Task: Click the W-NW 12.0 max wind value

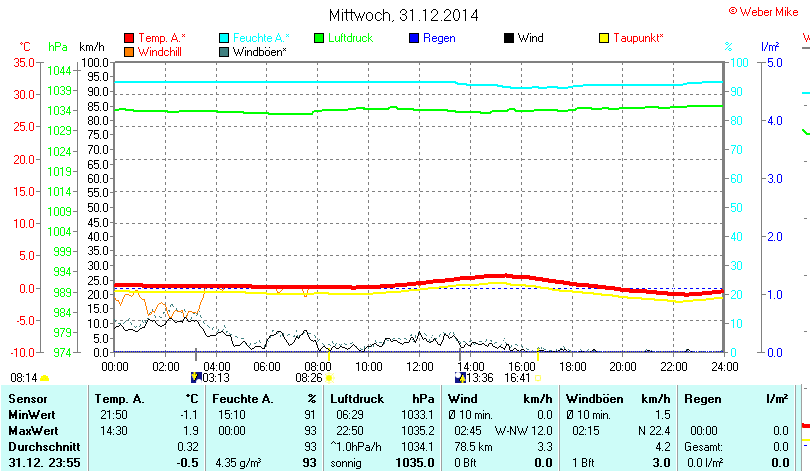Action: [523, 431]
